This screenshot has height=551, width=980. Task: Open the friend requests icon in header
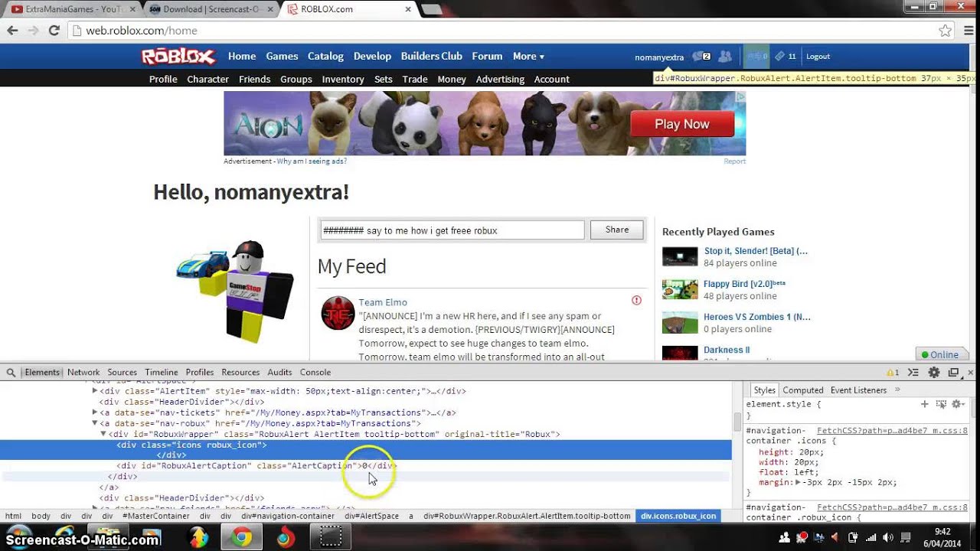(x=725, y=57)
